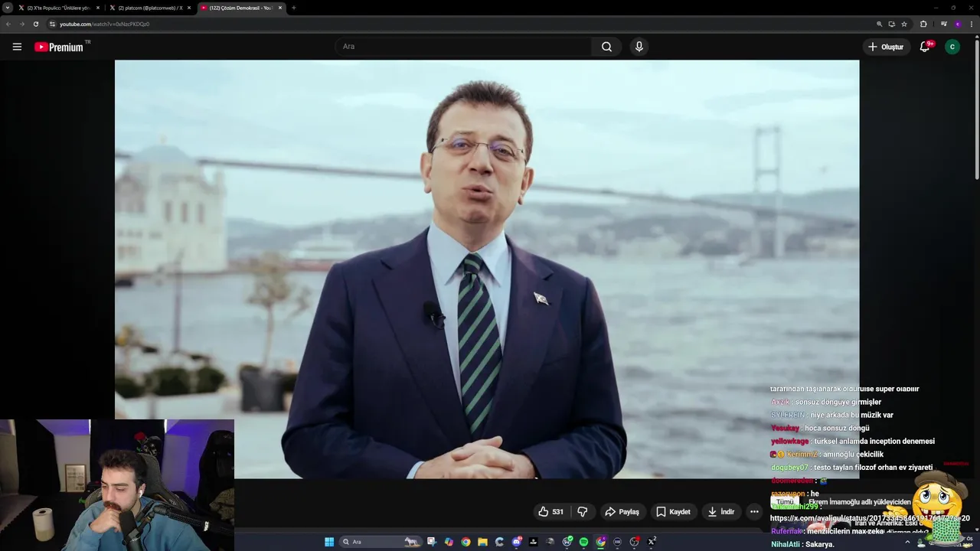Open the Chrome three-dot menu
Viewport: 980px width, 551px height.
972,24
